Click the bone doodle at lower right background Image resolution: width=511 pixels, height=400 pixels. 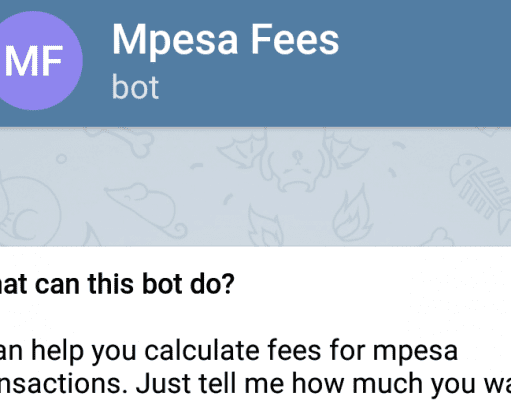(x=438, y=237)
